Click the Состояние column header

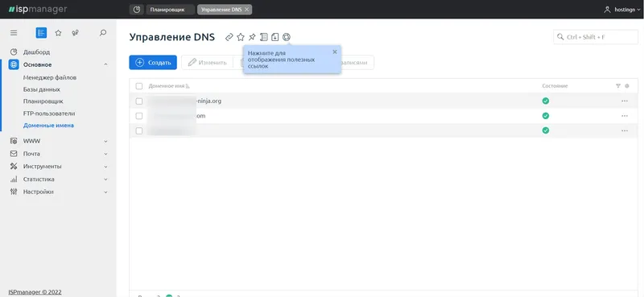pyautogui.click(x=555, y=86)
